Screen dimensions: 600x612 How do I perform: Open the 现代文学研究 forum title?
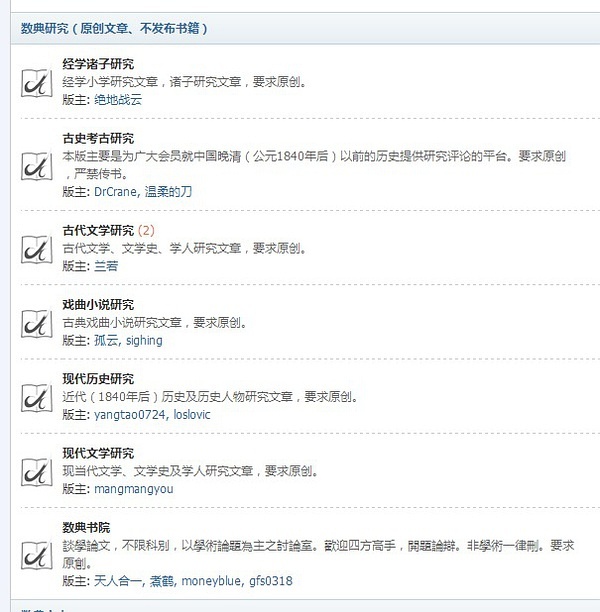(98, 453)
